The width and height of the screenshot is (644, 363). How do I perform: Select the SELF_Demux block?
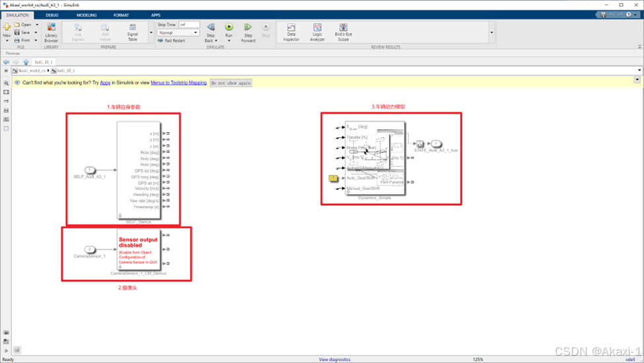[139, 170]
